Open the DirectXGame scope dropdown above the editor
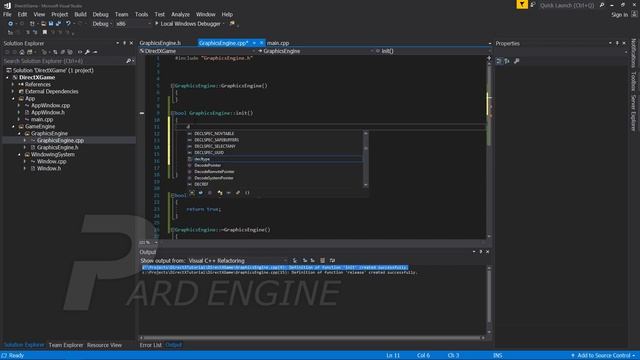640x360 pixels. coord(198,51)
